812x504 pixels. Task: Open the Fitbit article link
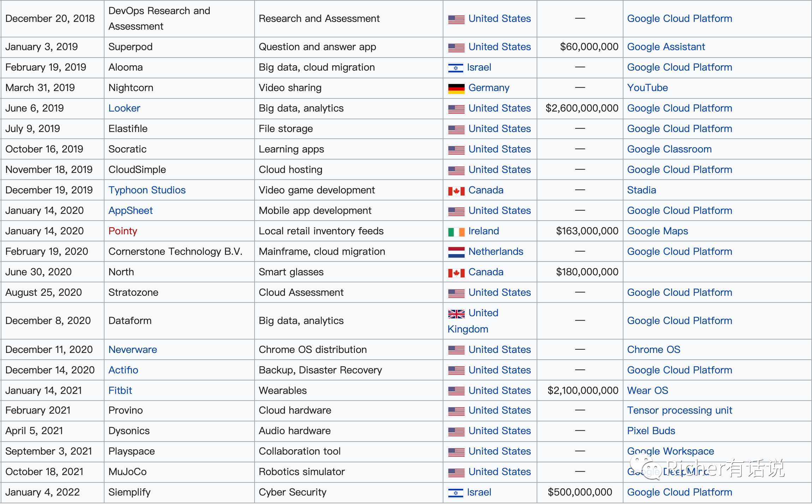[x=120, y=391]
